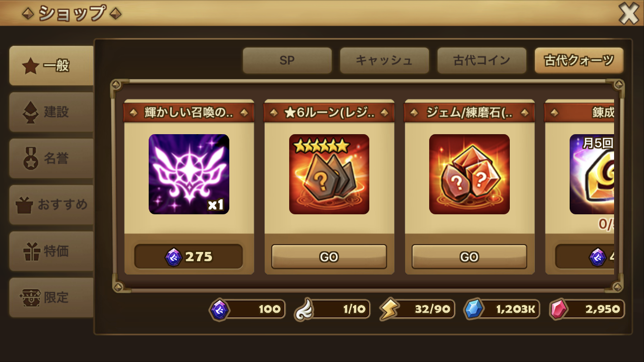The height and width of the screenshot is (362, 644).
Task: Select the 一般 star category
Action: pos(51,66)
